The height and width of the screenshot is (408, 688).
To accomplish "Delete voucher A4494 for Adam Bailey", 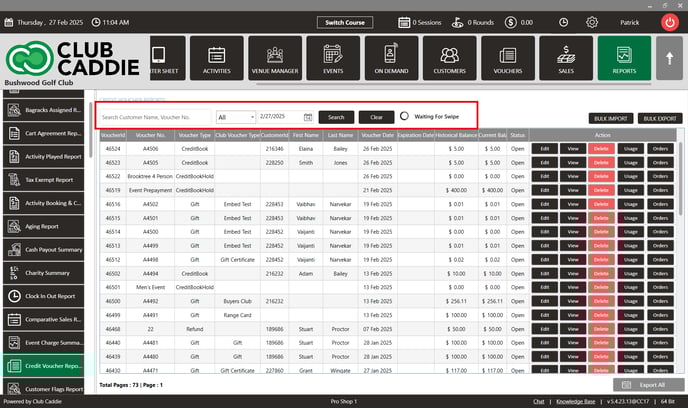I will (x=601, y=273).
